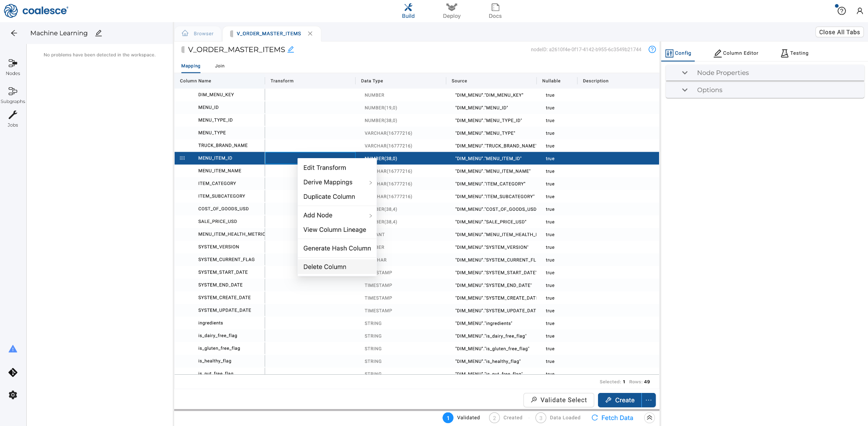Choose View Column Lineage

click(x=337, y=230)
